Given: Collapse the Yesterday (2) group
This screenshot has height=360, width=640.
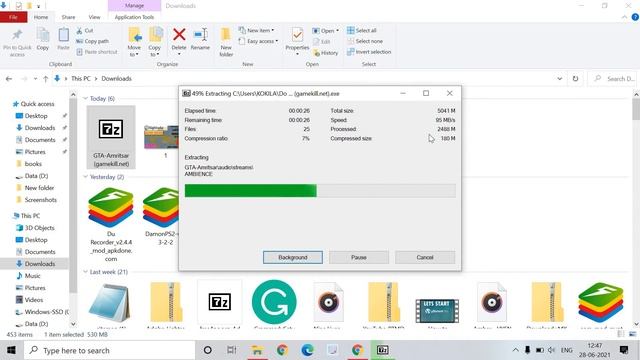Looking at the screenshot, I should pos(85,177).
